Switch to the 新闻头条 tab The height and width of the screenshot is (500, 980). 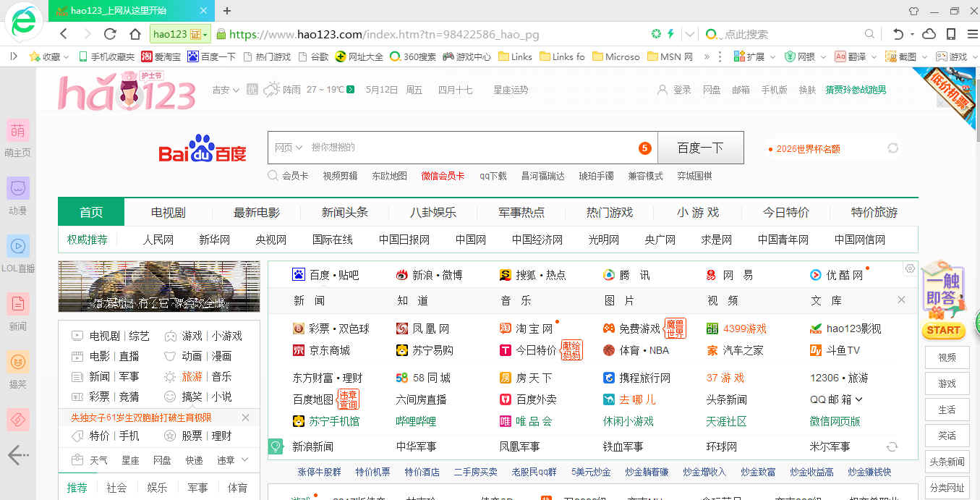pos(345,212)
